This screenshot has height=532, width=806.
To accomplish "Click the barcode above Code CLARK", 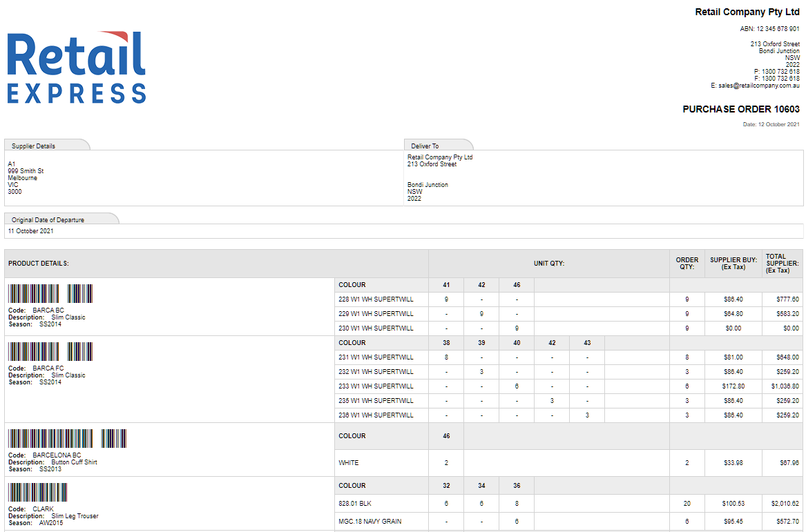I will [37, 492].
